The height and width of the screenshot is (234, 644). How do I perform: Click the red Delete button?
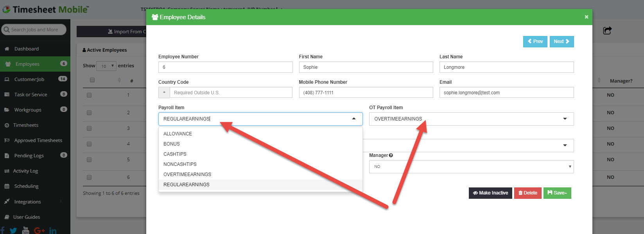[x=528, y=193]
